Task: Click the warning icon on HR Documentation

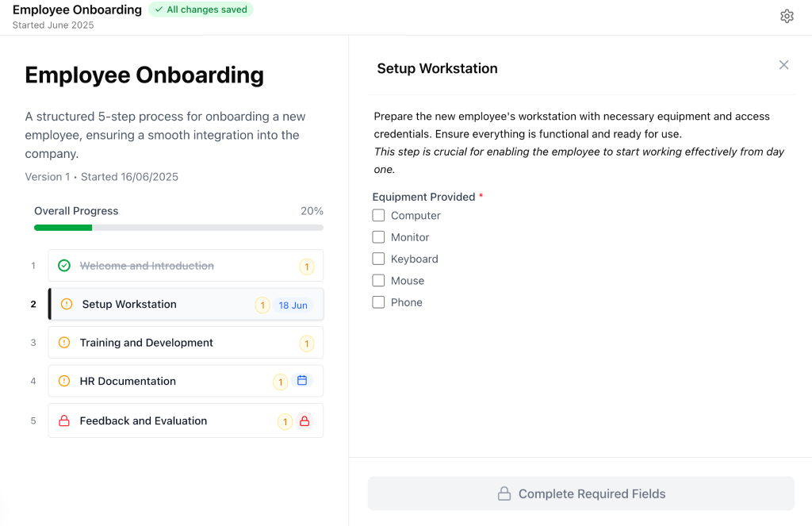Action: (x=64, y=381)
